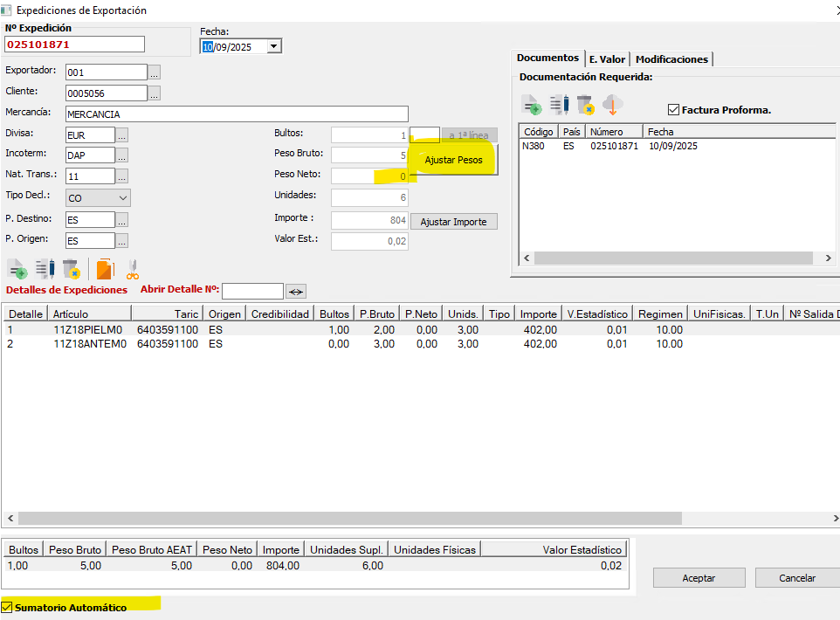Delete required document with trash icon
The height and width of the screenshot is (620, 840).
(x=585, y=107)
